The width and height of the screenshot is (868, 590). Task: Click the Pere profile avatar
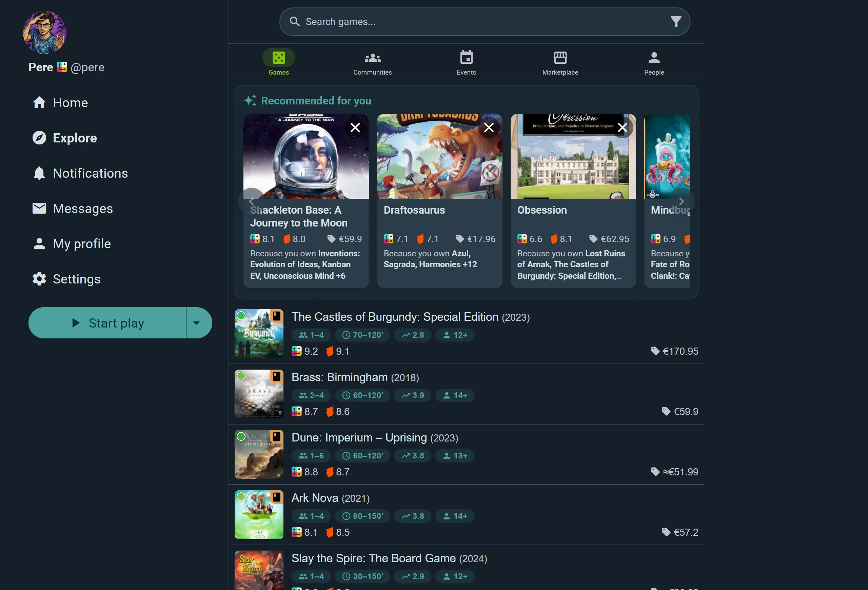click(x=44, y=33)
